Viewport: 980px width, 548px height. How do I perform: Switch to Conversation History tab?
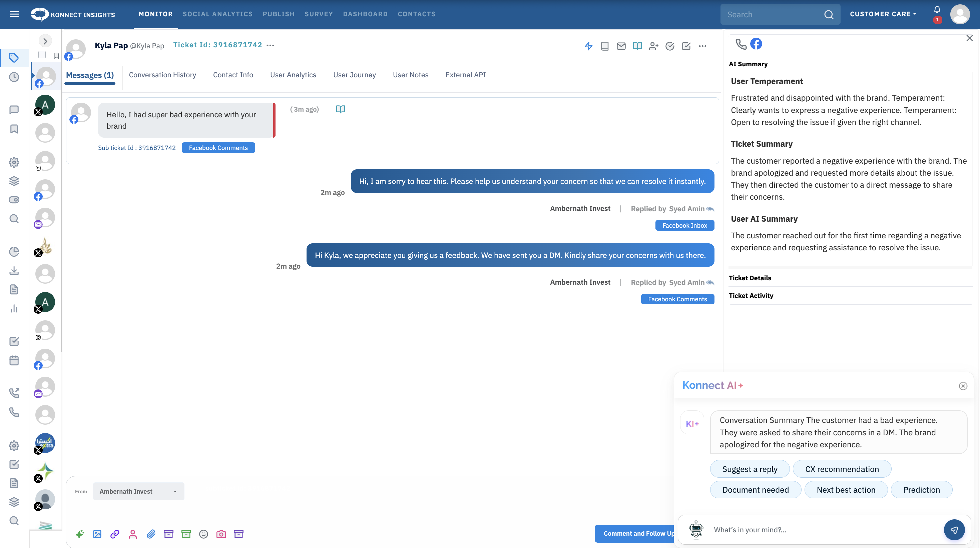[162, 75]
